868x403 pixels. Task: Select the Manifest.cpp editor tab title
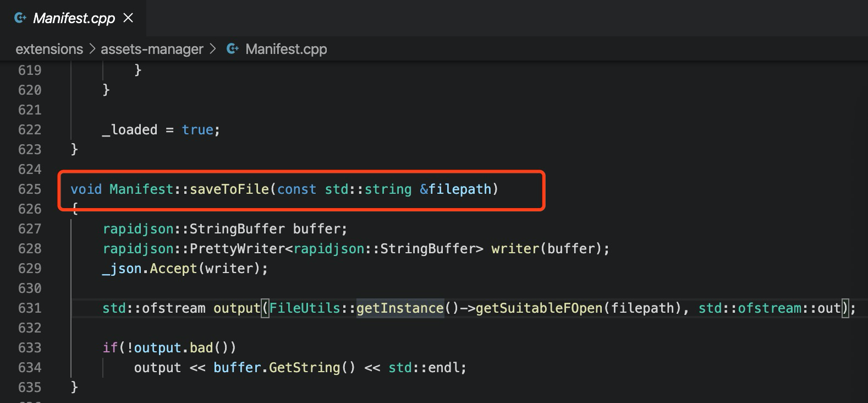click(x=74, y=18)
